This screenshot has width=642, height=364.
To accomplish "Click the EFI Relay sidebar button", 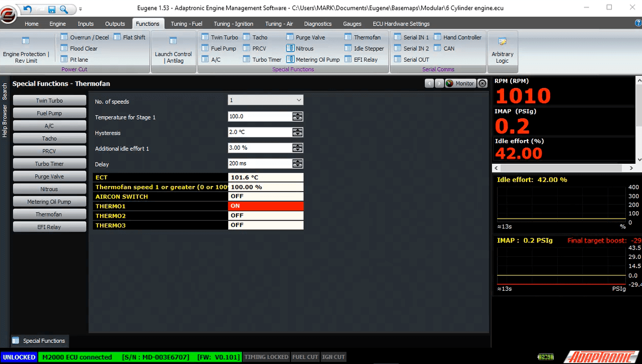I will click(x=49, y=227).
